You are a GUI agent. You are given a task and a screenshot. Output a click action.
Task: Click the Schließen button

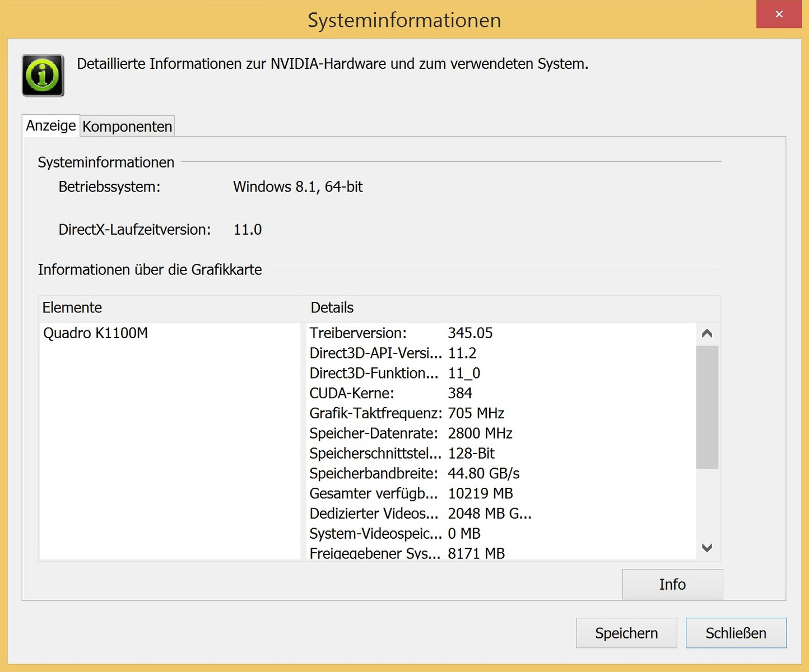(x=736, y=633)
